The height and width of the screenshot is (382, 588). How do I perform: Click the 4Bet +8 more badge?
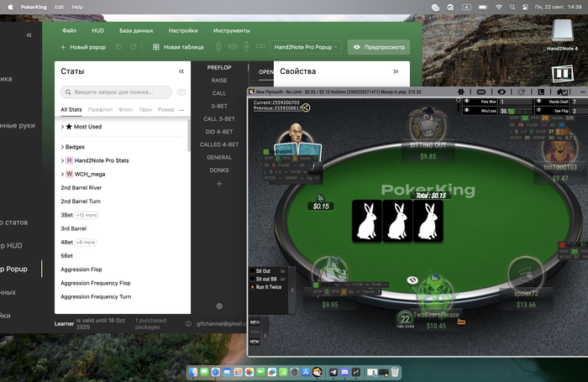point(87,243)
